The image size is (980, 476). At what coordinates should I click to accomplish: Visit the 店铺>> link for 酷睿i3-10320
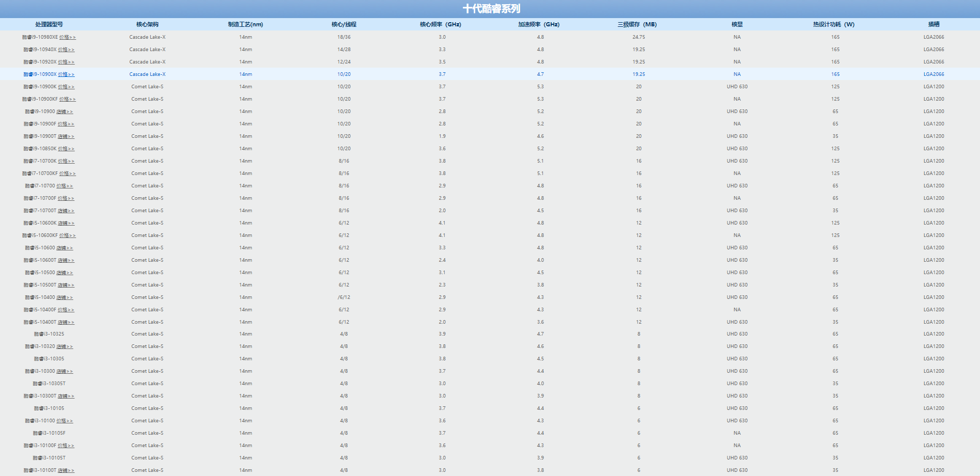(x=65, y=346)
